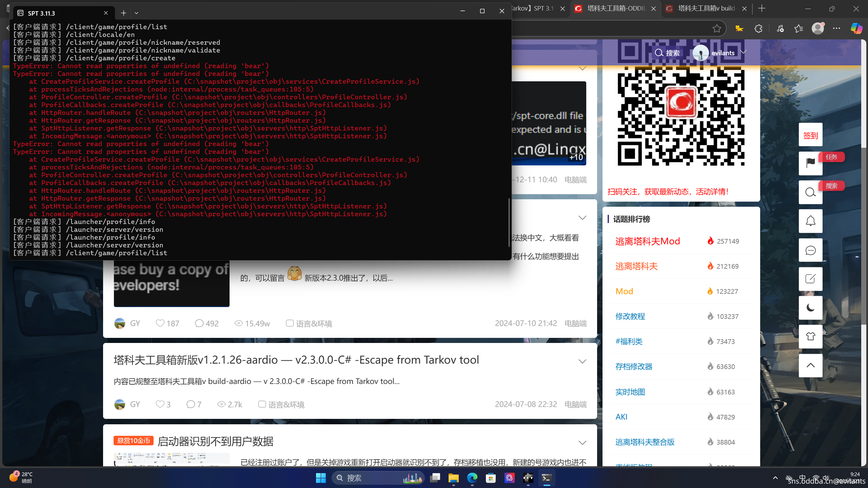
Task: Open 语言&环境 category on 187-likes post
Action: coord(309,323)
